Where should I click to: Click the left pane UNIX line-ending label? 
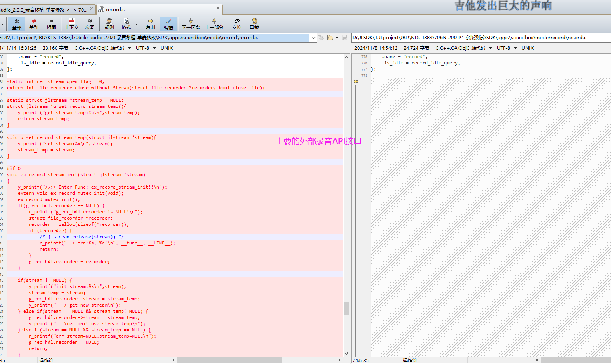[x=167, y=48]
